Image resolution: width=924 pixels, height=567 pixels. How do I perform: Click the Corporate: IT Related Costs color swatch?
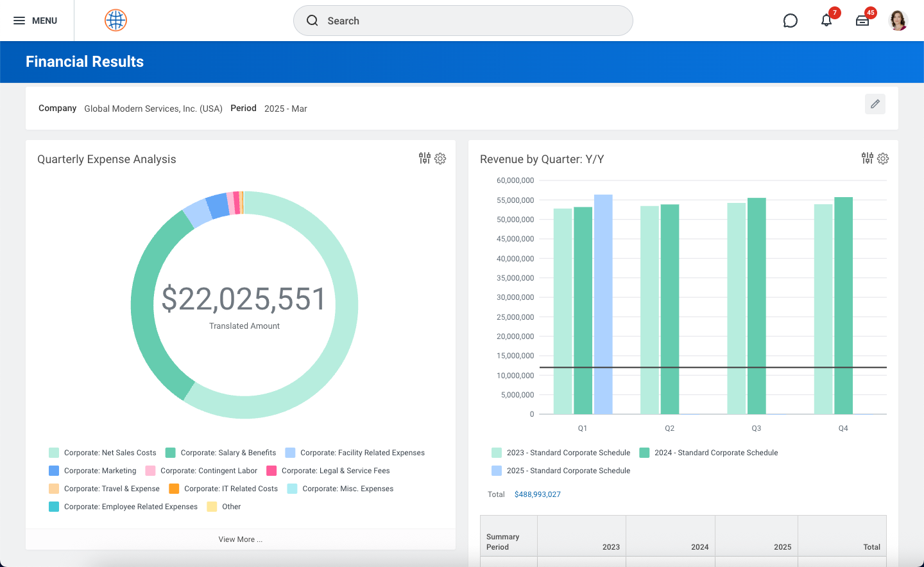point(174,489)
